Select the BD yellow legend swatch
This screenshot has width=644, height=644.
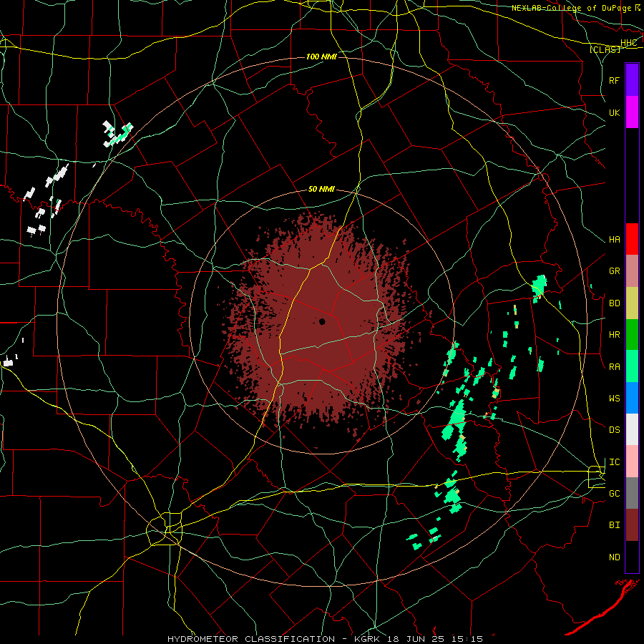point(632,303)
